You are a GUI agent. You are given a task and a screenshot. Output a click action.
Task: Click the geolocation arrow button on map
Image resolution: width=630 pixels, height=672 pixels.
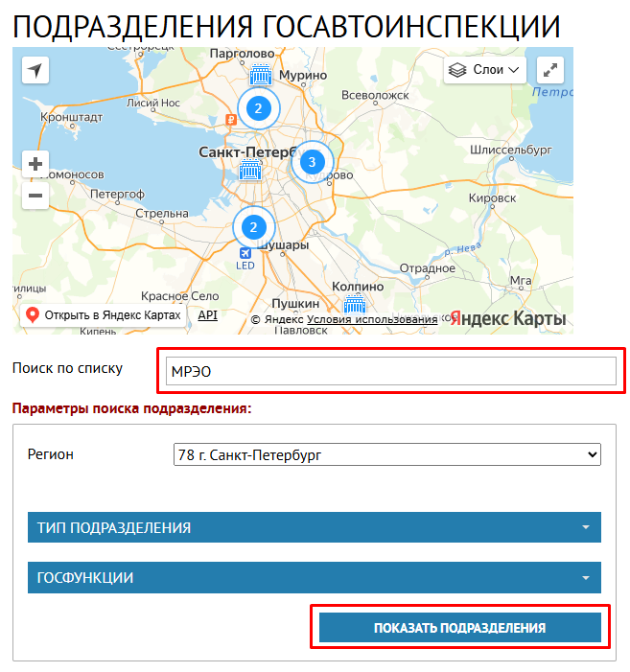35,71
